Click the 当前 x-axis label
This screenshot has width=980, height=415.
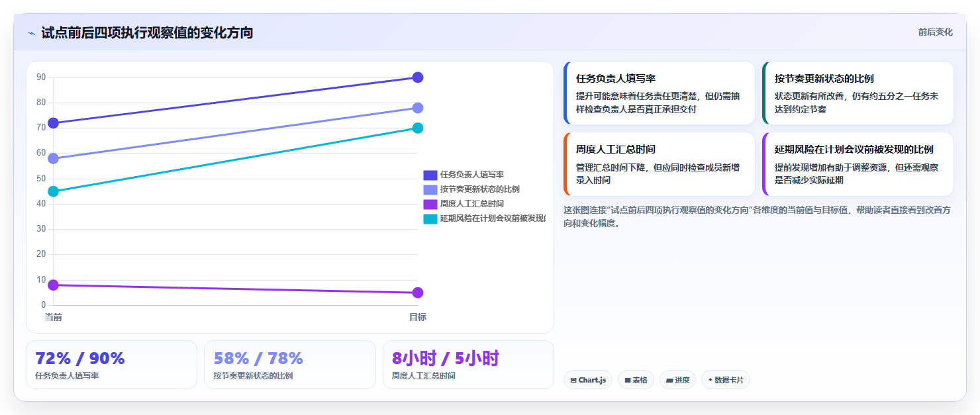pos(53,317)
